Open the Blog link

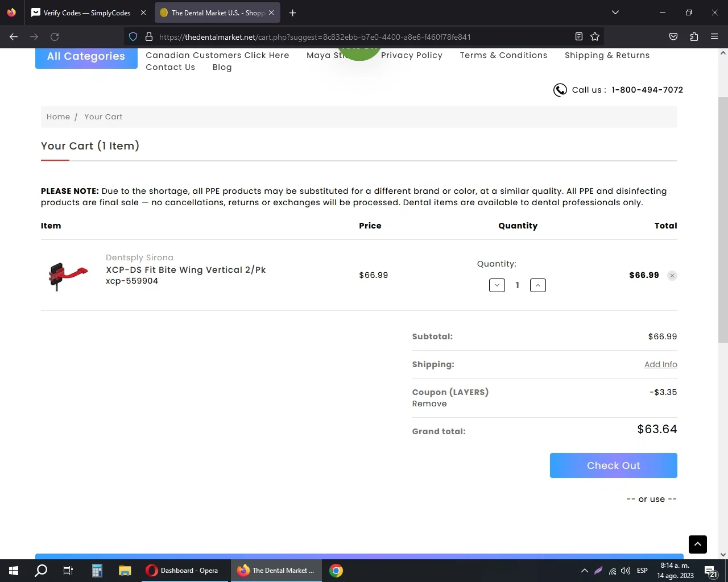point(222,67)
